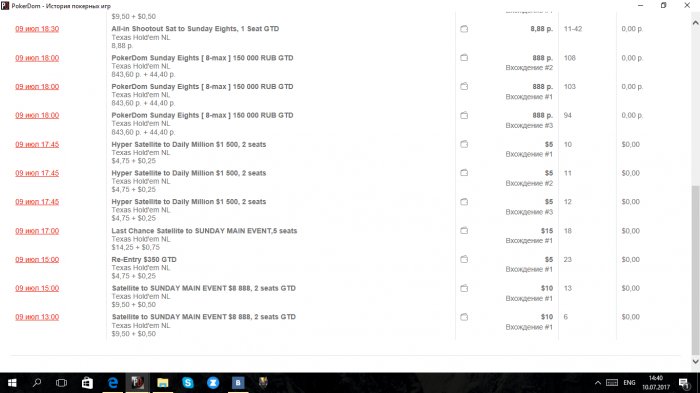The image size is (700, 393).
Task: Show hidden system tray icons chevron
Action: [598, 383]
